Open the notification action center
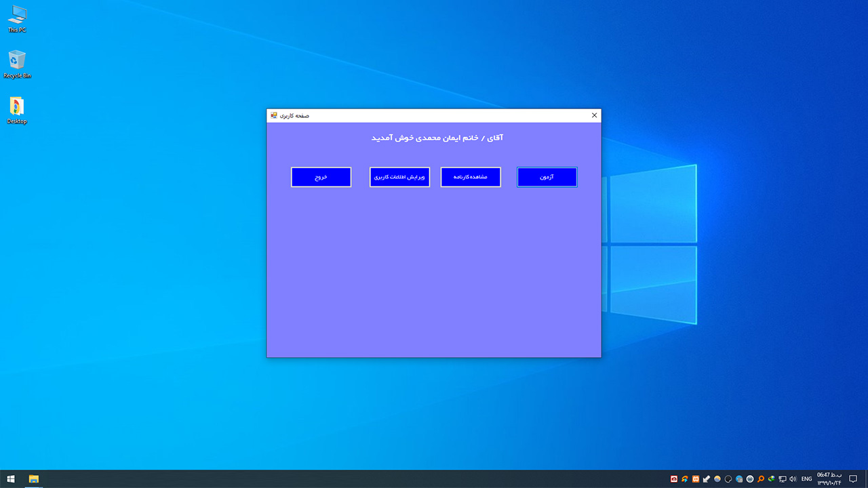The height and width of the screenshot is (488, 868). 853,479
